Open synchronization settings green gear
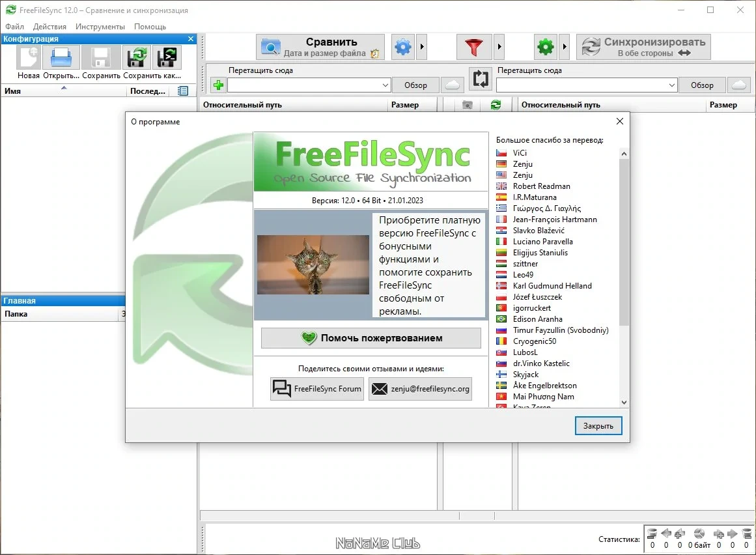 [545, 47]
